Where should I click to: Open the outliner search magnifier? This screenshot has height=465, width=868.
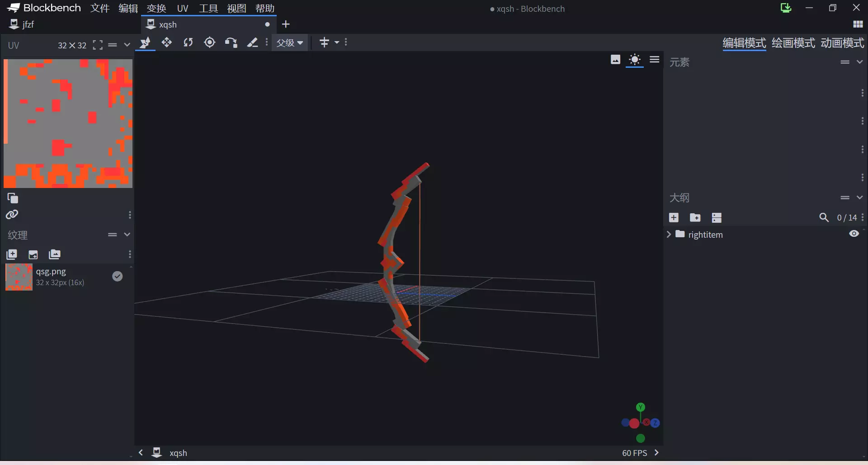coord(824,218)
